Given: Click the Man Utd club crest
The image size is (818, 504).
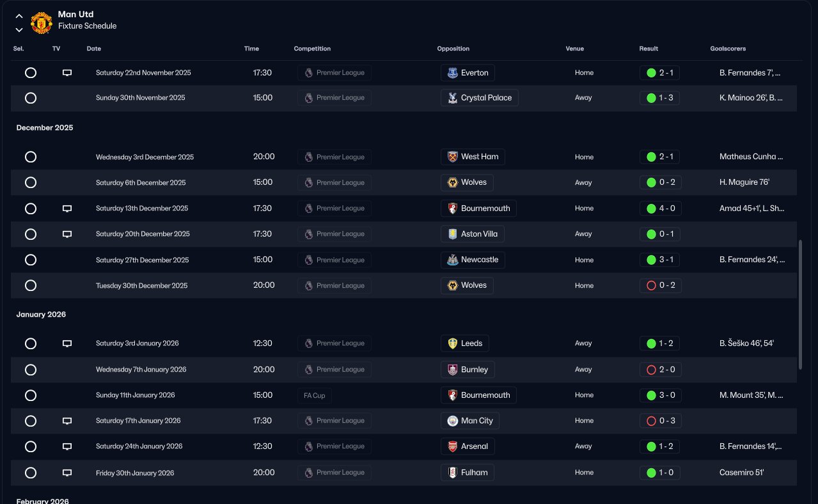Looking at the screenshot, I should 42,22.
